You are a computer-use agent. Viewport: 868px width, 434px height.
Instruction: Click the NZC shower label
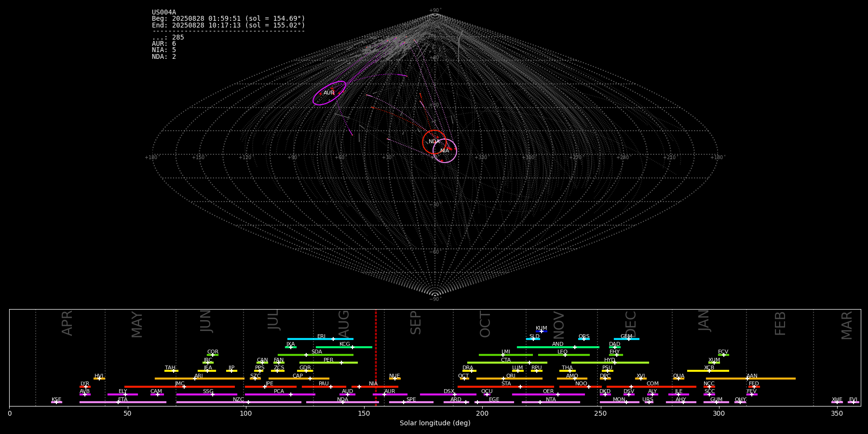tap(239, 400)
